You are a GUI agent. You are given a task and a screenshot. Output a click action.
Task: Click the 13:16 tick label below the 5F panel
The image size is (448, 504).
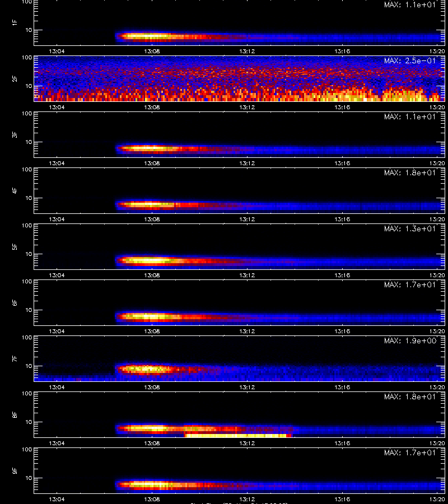[342, 275]
